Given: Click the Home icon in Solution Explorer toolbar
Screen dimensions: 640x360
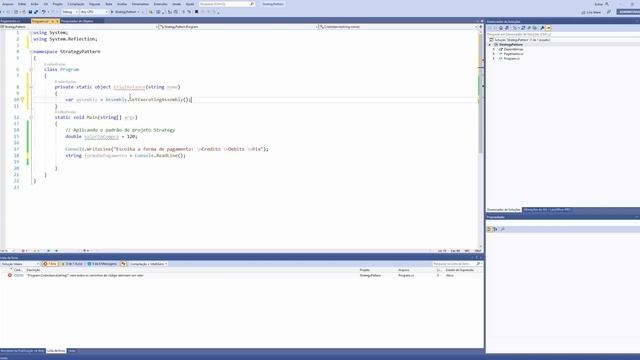Looking at the screenshot, I should [x=501, y=28].
